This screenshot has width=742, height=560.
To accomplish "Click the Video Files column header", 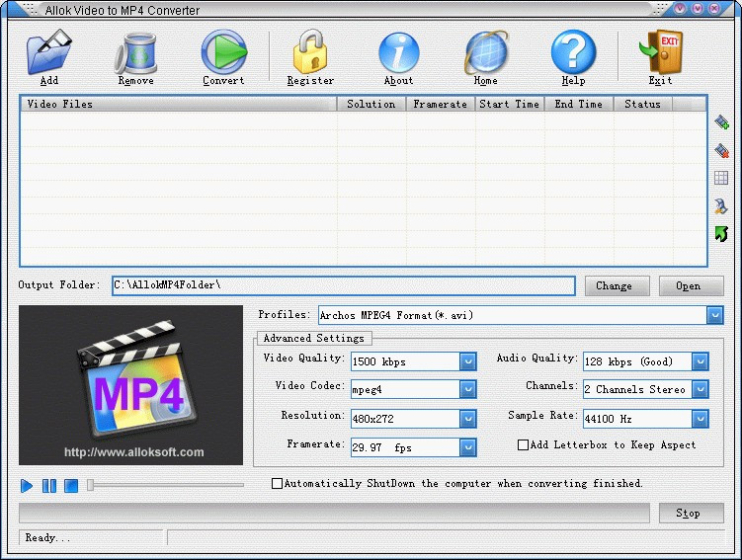I will coord(179,104).
